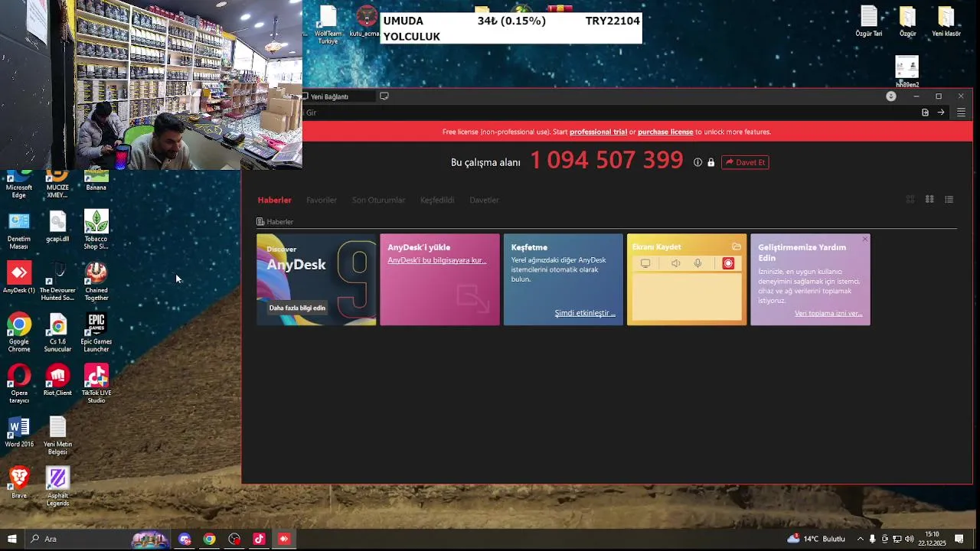Select the WolfTeam Türkiye desktop icon

328,25
